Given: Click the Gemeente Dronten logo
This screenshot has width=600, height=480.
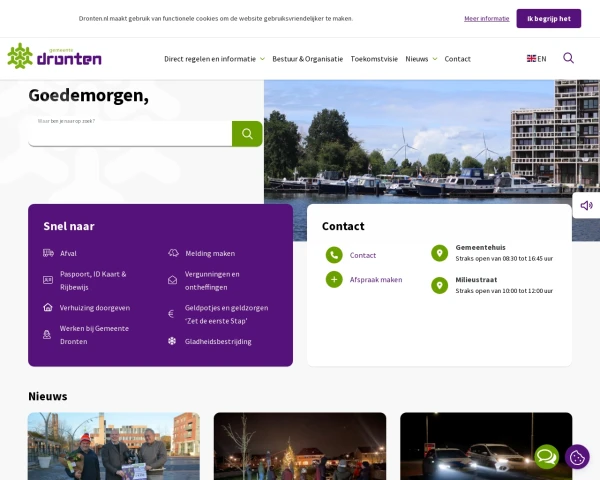Looking at the screenshot, I should pos(54,56).
